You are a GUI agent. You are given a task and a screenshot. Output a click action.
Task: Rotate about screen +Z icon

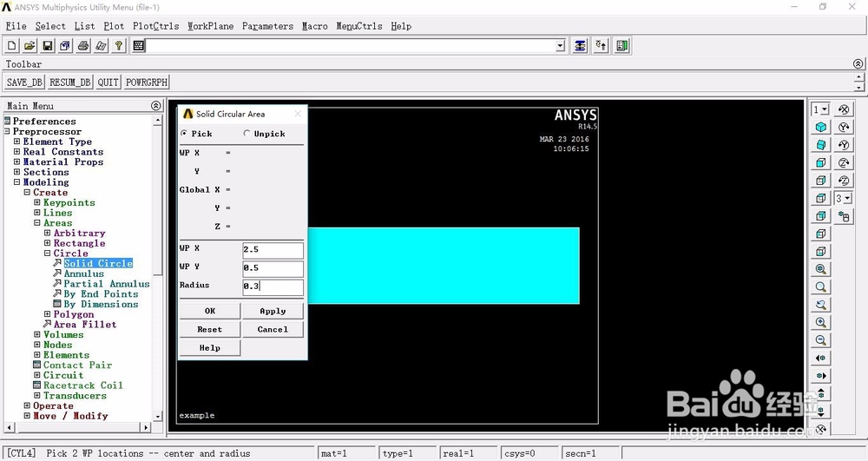tap(843, 162)
